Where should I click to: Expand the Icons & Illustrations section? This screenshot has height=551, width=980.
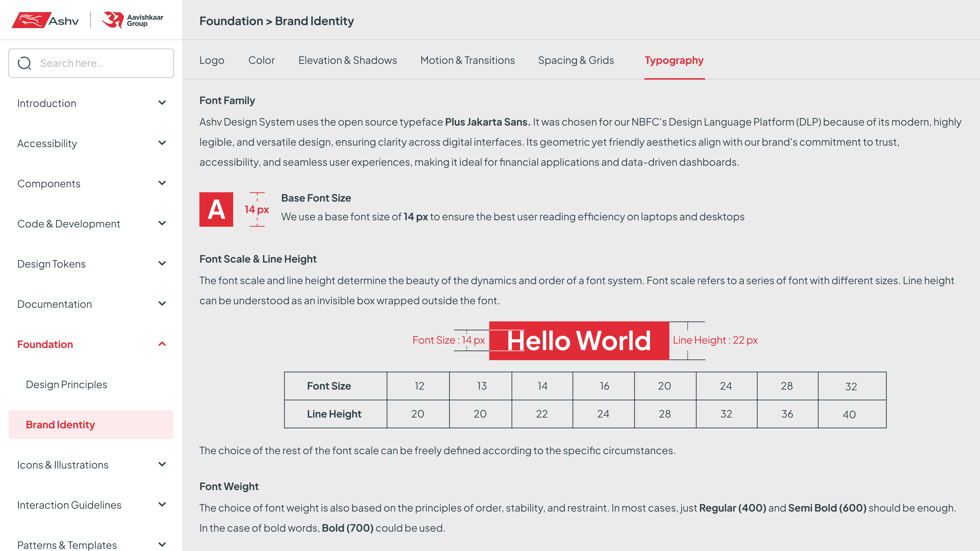162,464
